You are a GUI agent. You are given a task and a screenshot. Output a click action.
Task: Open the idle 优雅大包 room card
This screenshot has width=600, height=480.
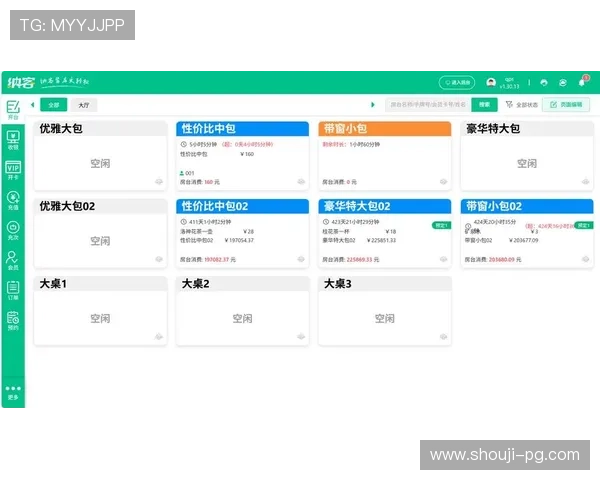point(100,156)
